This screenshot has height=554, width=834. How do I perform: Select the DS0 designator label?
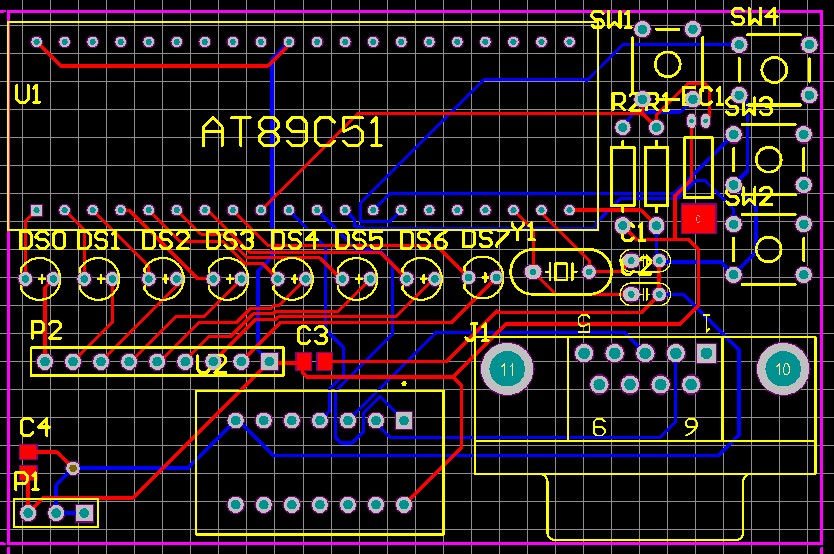42,241
